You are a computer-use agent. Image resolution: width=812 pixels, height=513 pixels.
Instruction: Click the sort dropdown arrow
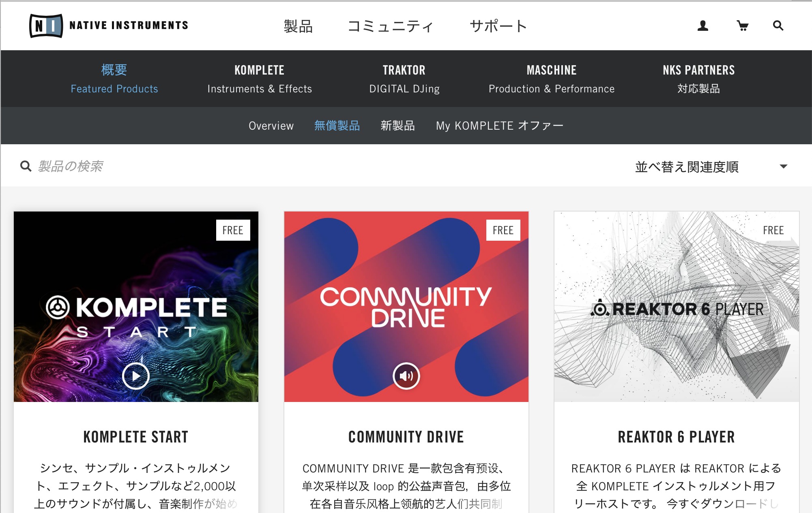[783, 167]
